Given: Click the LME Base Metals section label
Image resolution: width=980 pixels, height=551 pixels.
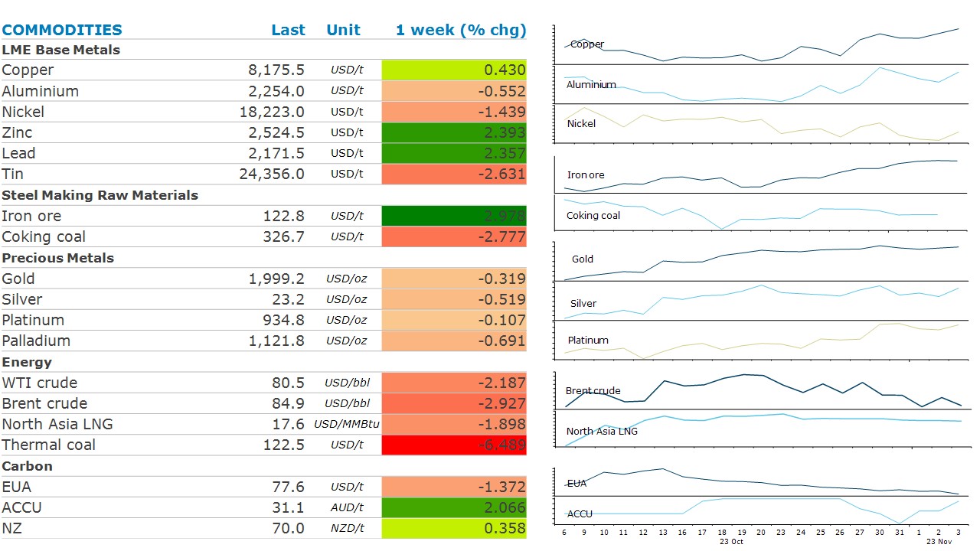Looking at the screenshot, I should pos(61,50).
